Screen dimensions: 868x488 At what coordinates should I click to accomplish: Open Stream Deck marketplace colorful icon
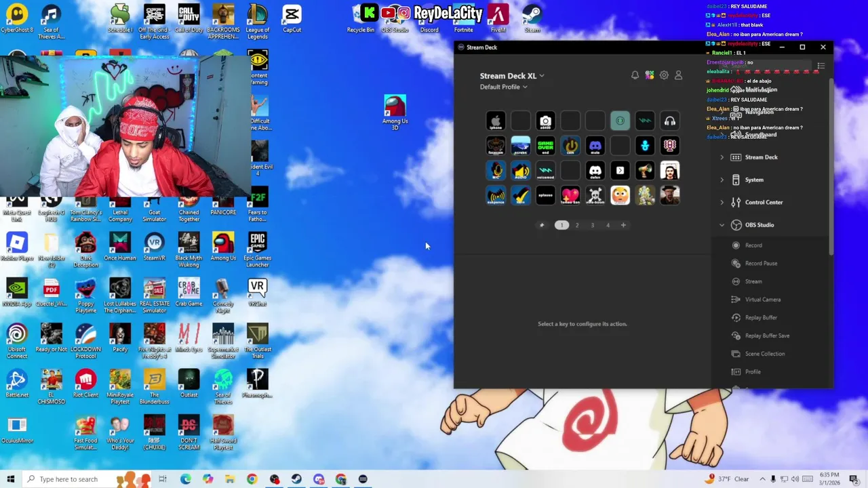coord(650,75)
